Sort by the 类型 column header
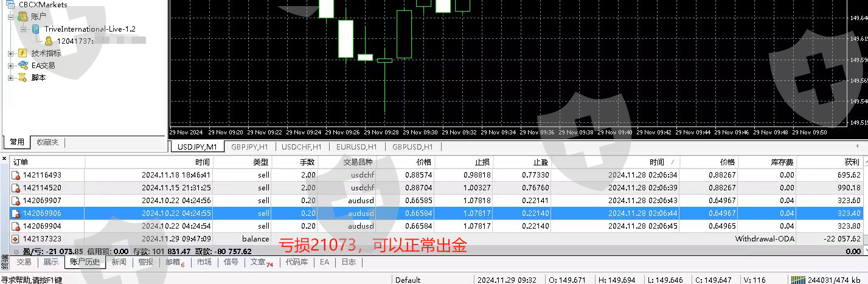 243,162
